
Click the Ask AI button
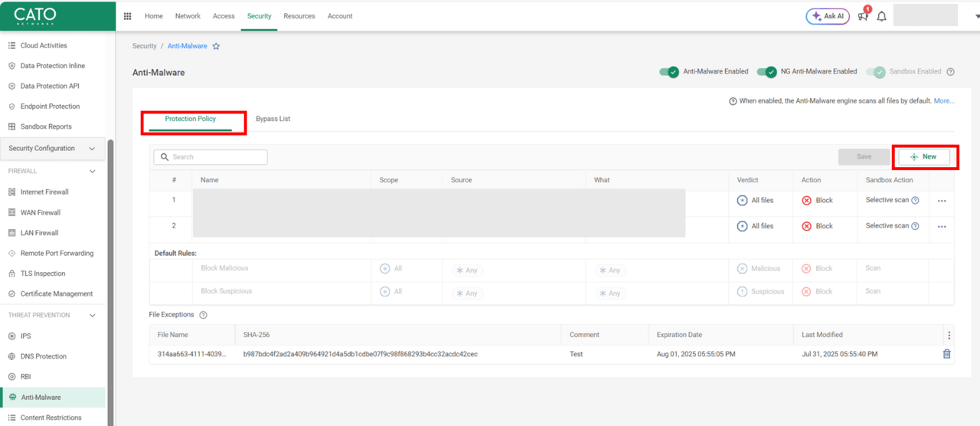tap(828, 16)
